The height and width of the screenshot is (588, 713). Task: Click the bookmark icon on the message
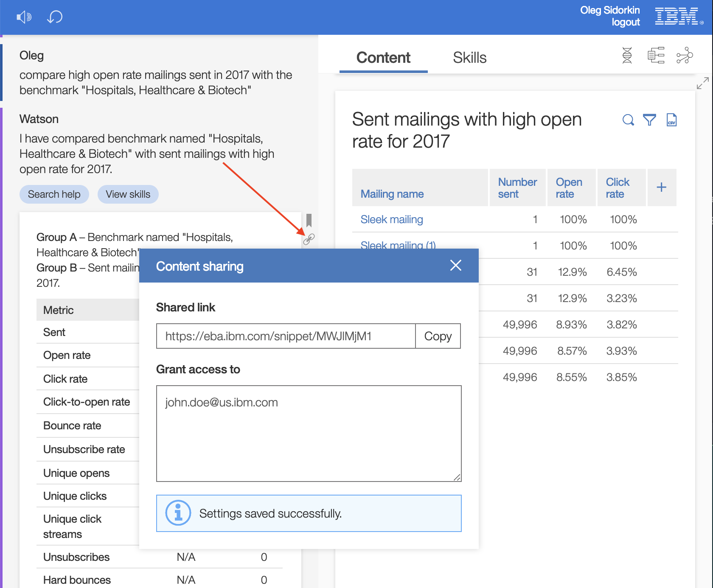309,220
